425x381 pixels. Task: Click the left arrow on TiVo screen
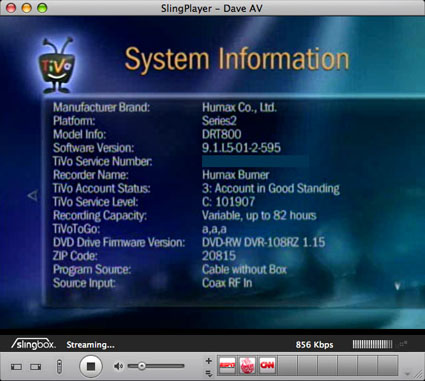(33, 195)
